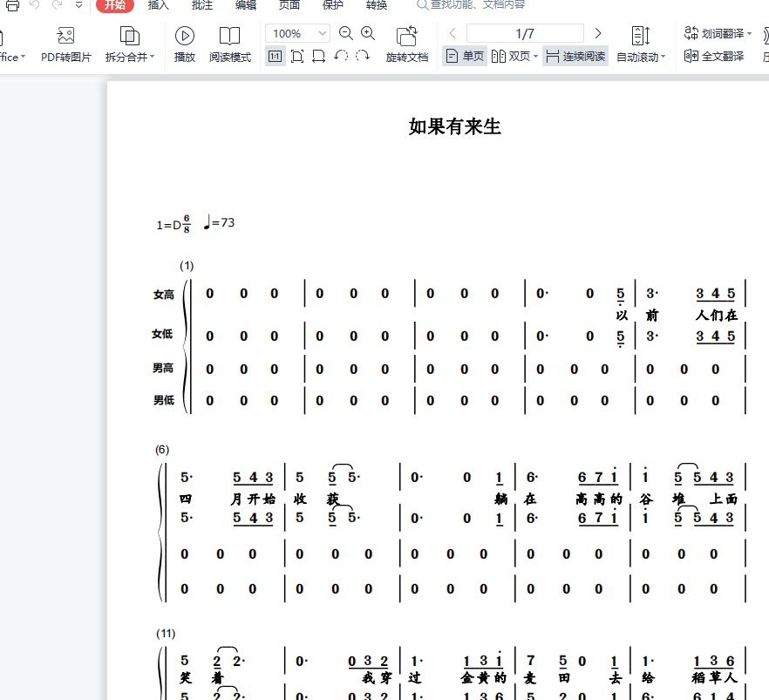Open the 批注 annotation tab
The image size is (769, 700).
tap(201, 5)
